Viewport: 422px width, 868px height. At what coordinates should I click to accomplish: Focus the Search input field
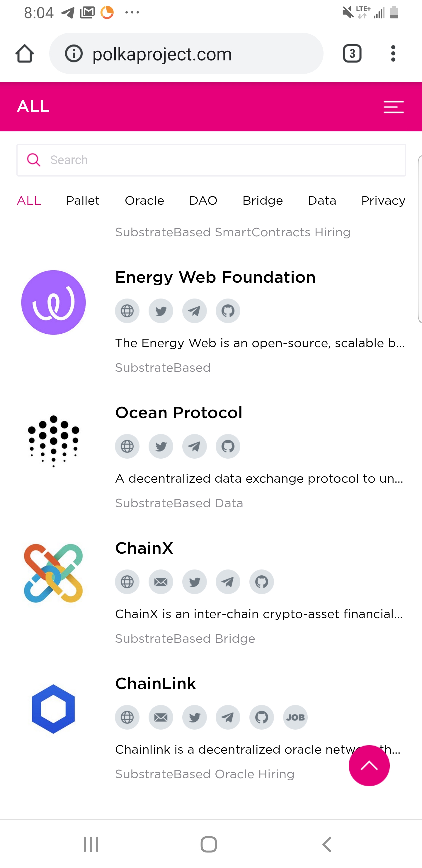click(x=211, y=160)
